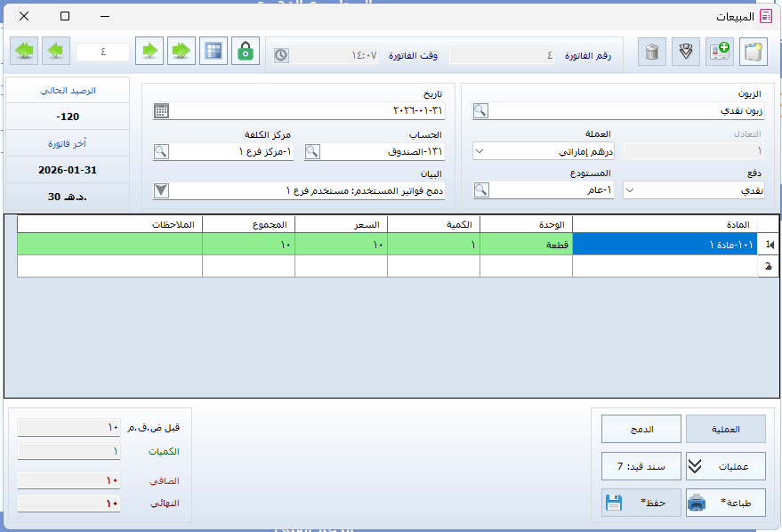782x532 pixels.
Task: Open the دفع payment type dropdown
Action: coord(630,189)
